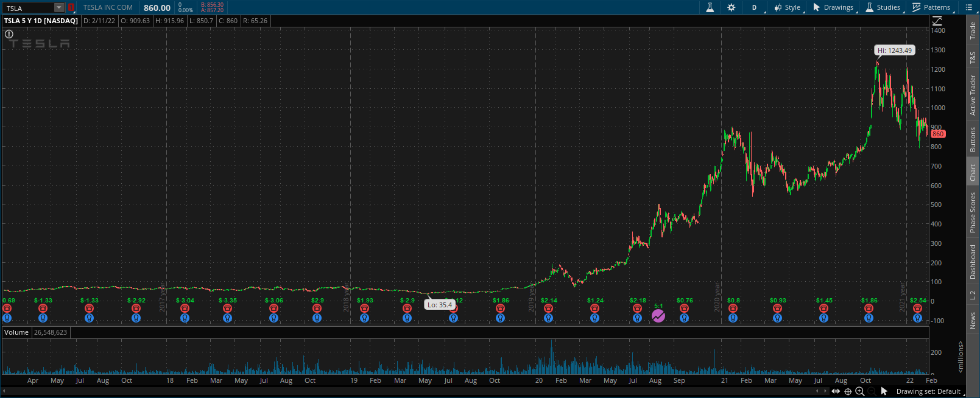Select the Chart side tab
The width and height of the screenshot is (980, 398).
(973, 172)
